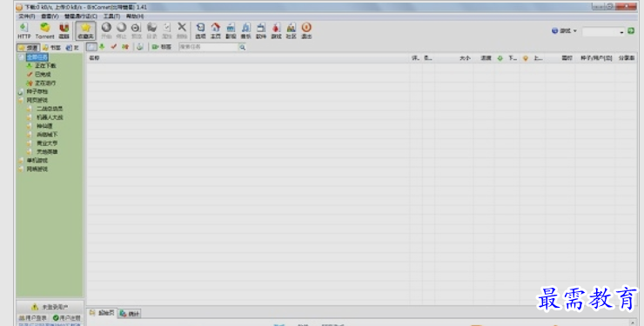Image resolution: width=644 pixels, height=326 pixels.
Task: Open the 商业大亨 game entry
Action: [47, 143]
